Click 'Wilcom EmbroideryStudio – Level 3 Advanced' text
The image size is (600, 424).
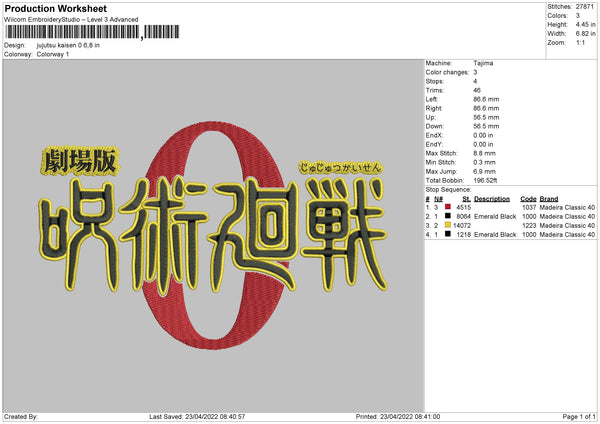pos(71,20)
